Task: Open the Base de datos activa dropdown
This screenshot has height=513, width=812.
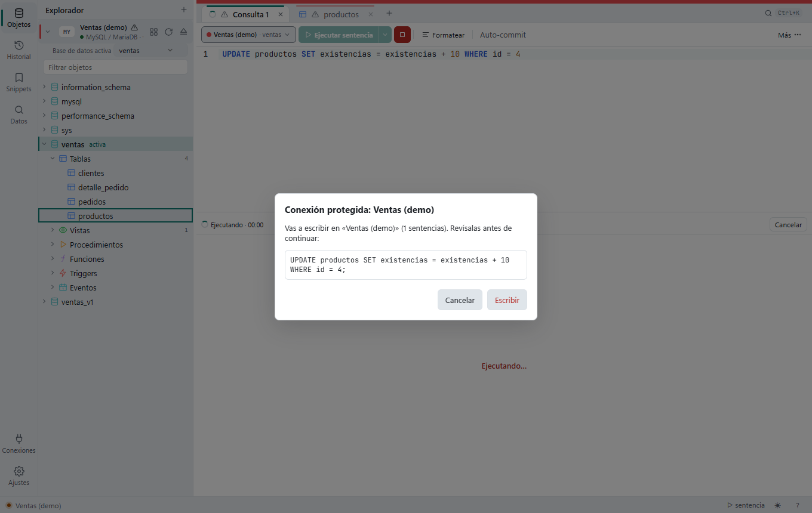Action: pyautogui.click(x=150, y=51)
